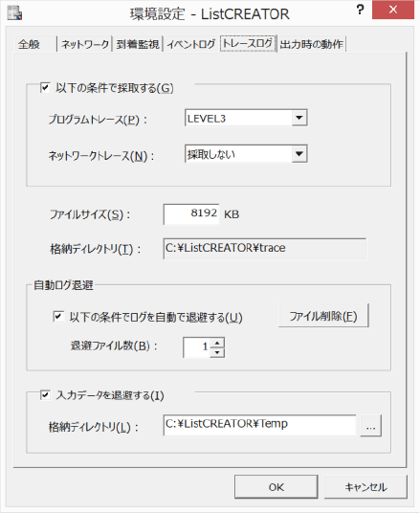Image resolution: width=420 pixels, height=513 pixels.
Task: Close the 環境設定 dialog window
Action: 393,10
